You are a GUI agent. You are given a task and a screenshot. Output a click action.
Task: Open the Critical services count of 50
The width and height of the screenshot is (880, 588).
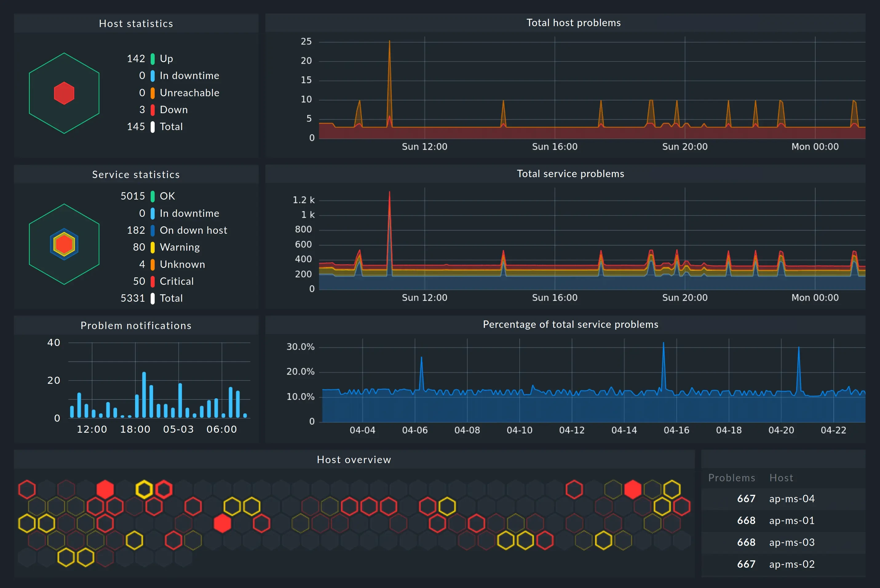139,281
